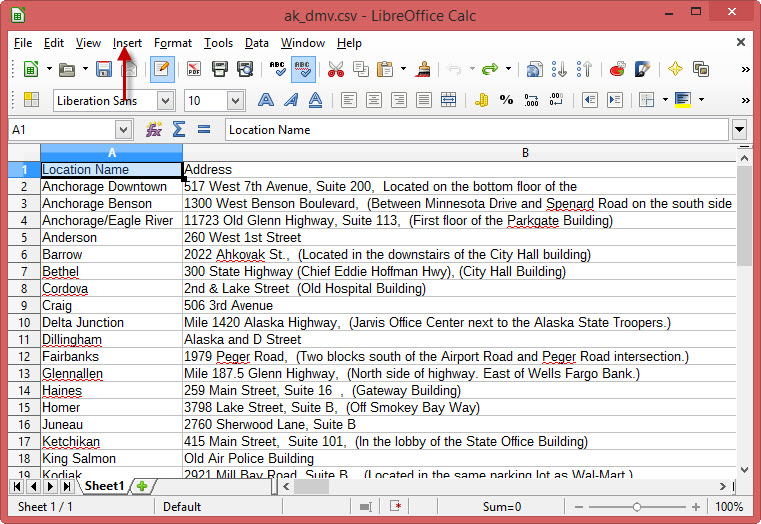Toggle Bold formatting
The width and height of the screenshot is (761, 524).
pyautogui.click(x=265, y=100)
